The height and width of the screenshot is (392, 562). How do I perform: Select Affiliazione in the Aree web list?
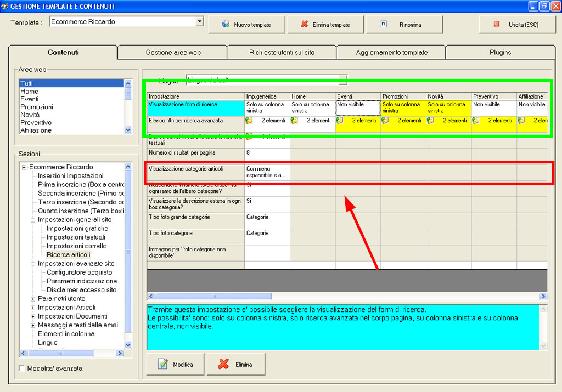tap(71, 130)
